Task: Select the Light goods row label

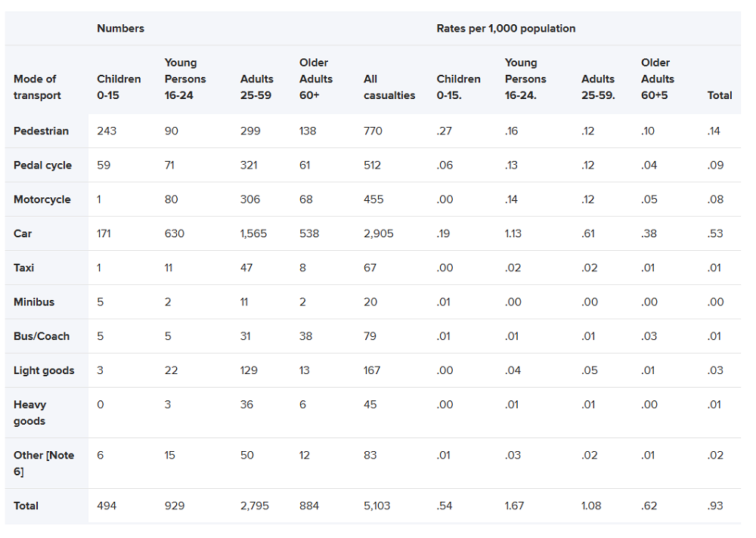Action: tap(44, 371)
